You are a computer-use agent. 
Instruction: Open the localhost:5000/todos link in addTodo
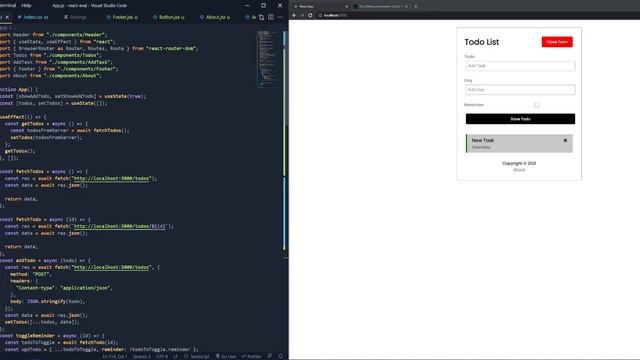111,267
